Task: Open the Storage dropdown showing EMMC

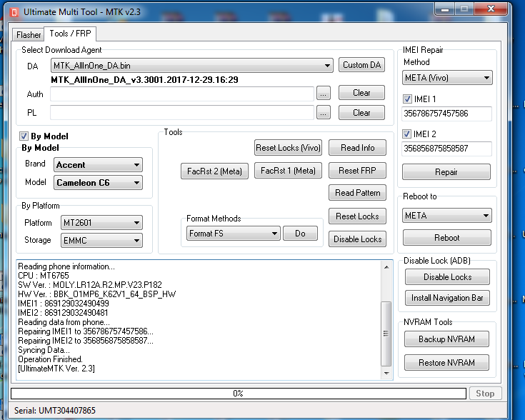Action: 101,241
